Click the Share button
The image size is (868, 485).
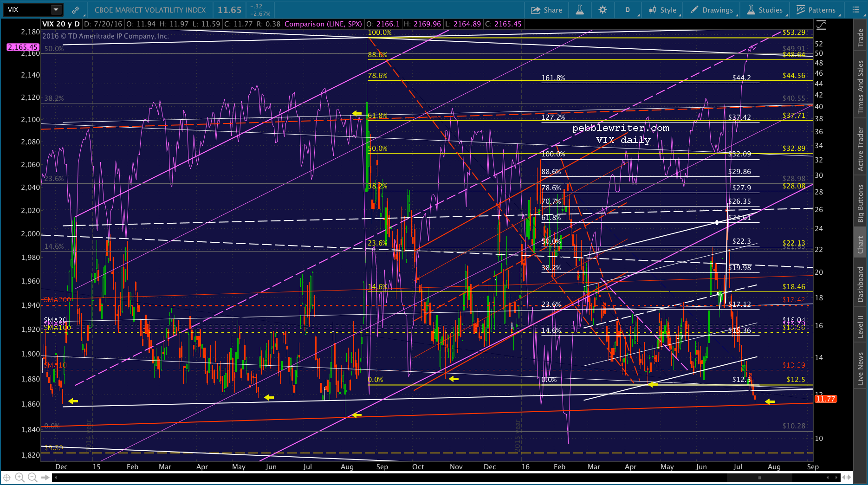coord(546,10)
